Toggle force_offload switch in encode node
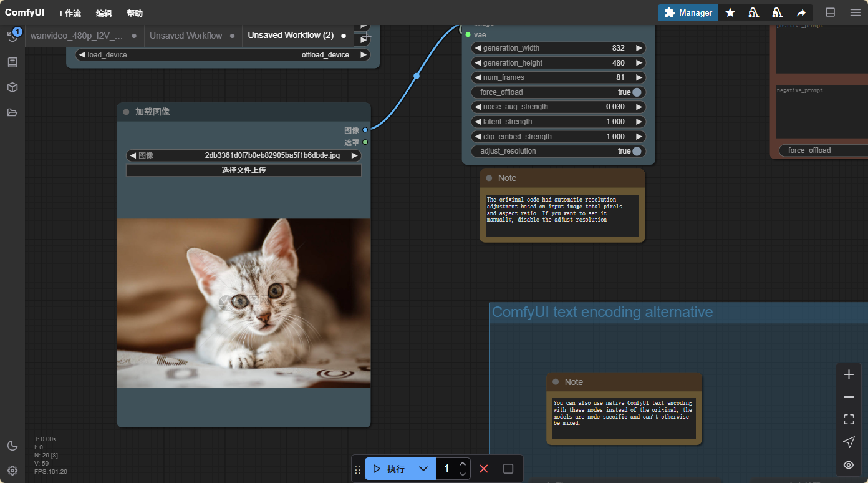868x483 pixels. coord(637,92)
